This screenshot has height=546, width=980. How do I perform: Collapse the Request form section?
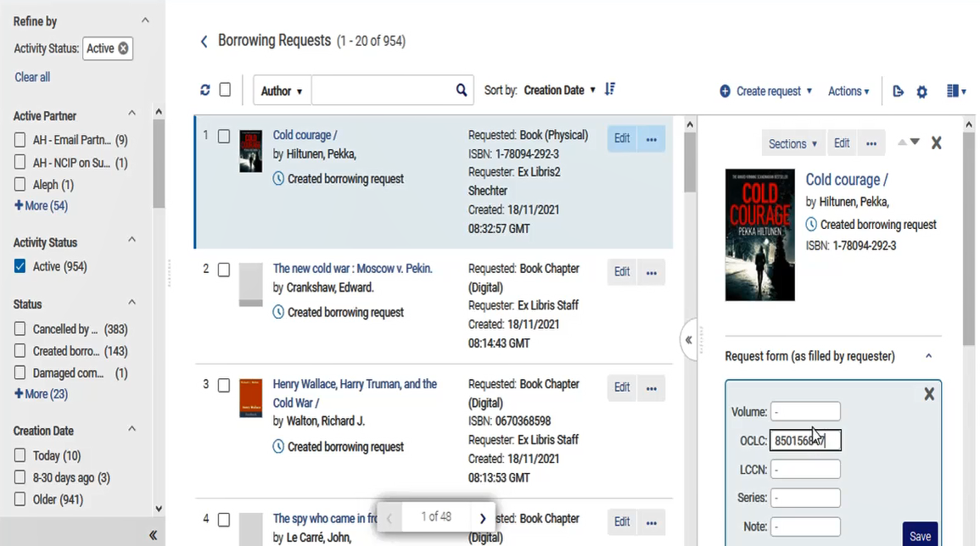[x=929, y=356]
